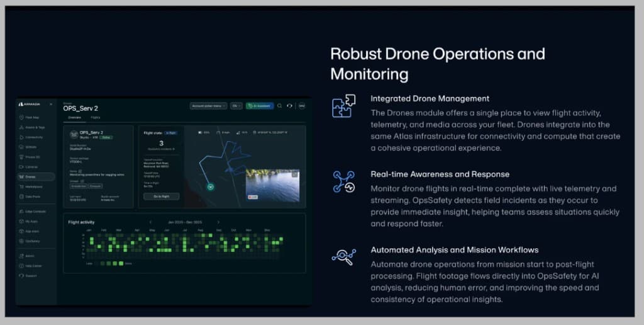Screen dimensions: 644x325
Task: Open the EN language dropdown
Action: tap(236, 106)
